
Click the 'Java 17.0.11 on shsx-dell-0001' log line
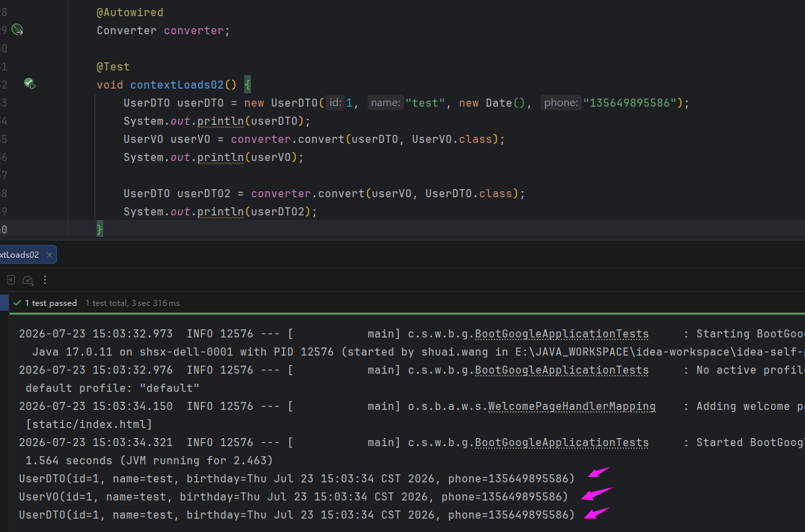tap(418, 352)
